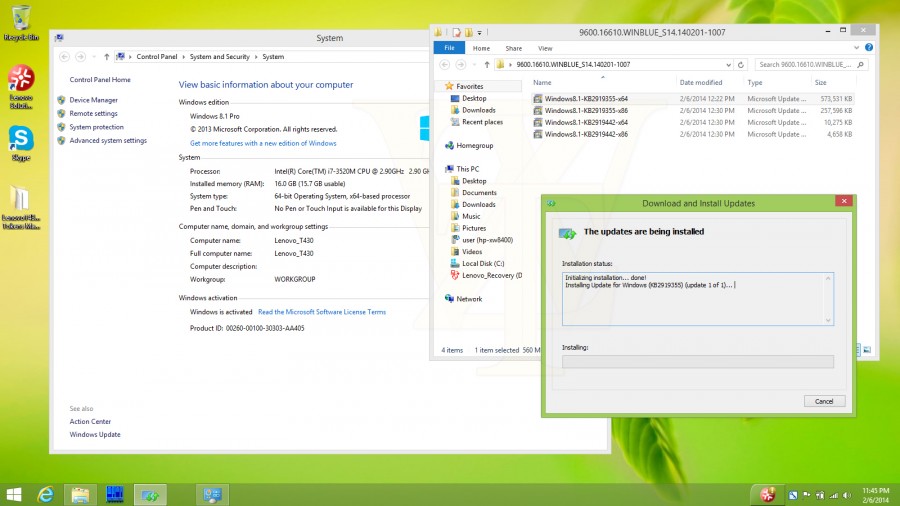Image resolution: width=900 pixels, height=506 pixels.
Task: Switch to large icons view in Explorer
Action: pyautogui.click(x=867, y=349)
